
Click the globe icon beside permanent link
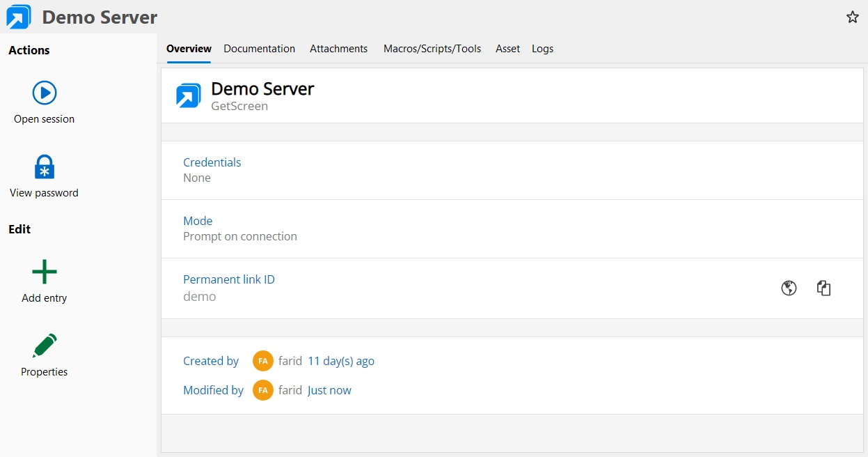coord(789,288)
